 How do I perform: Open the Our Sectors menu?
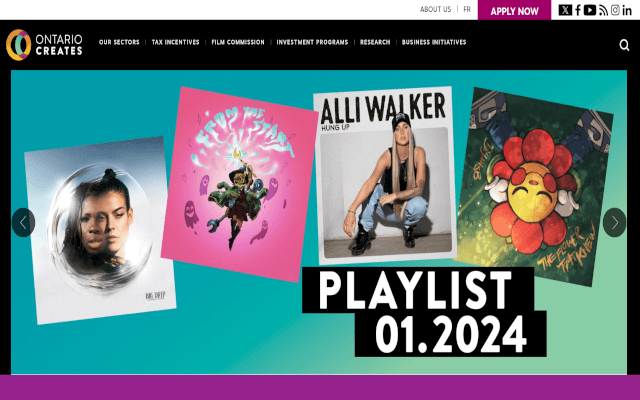click(119, 42)
